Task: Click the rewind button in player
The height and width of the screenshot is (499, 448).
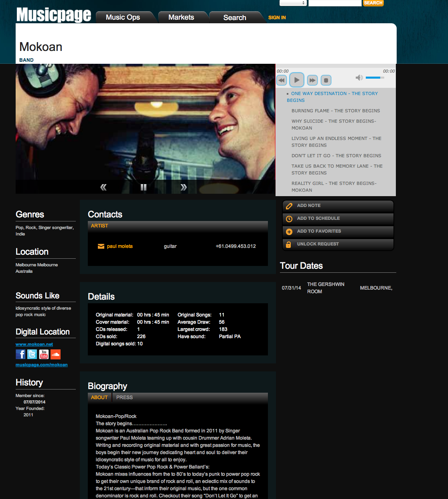Action: (282, 80)
